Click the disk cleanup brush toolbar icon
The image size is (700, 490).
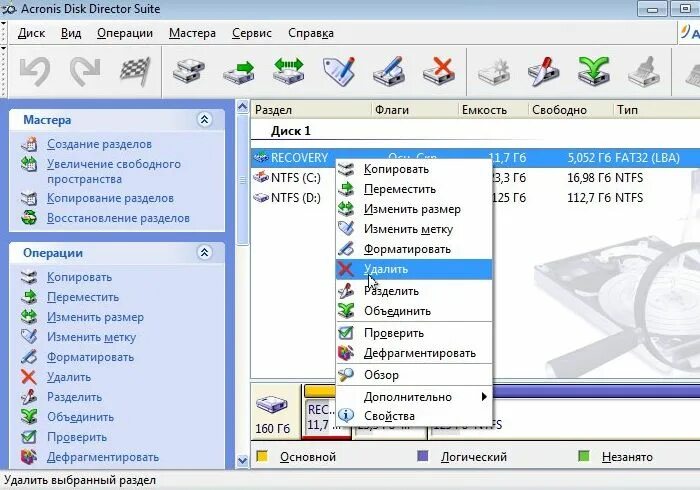644,71
